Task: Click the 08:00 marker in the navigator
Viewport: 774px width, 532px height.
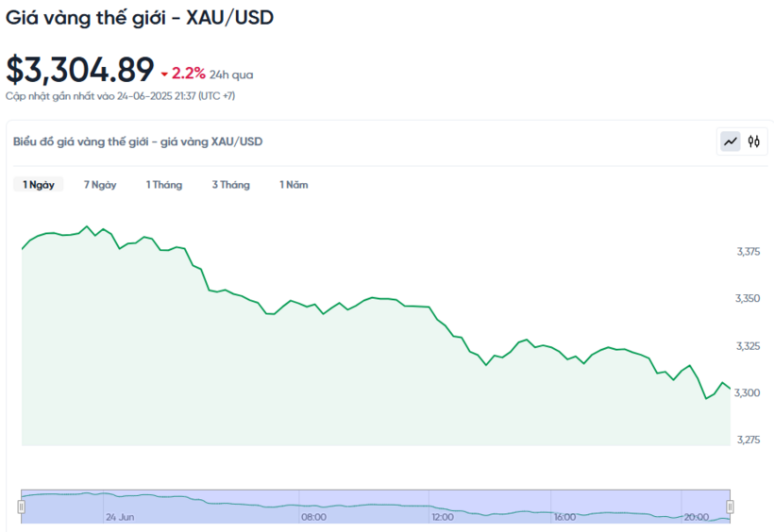Action: (313, 517)
